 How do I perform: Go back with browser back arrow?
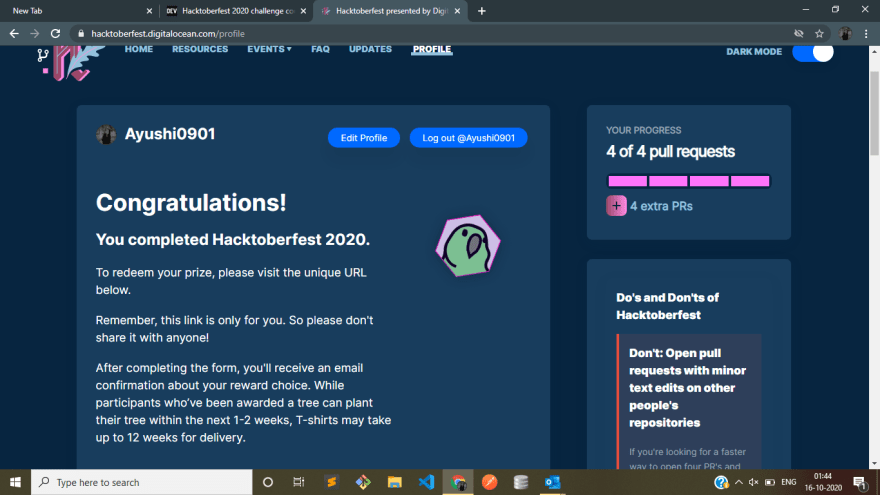click(x=14, y=34)
